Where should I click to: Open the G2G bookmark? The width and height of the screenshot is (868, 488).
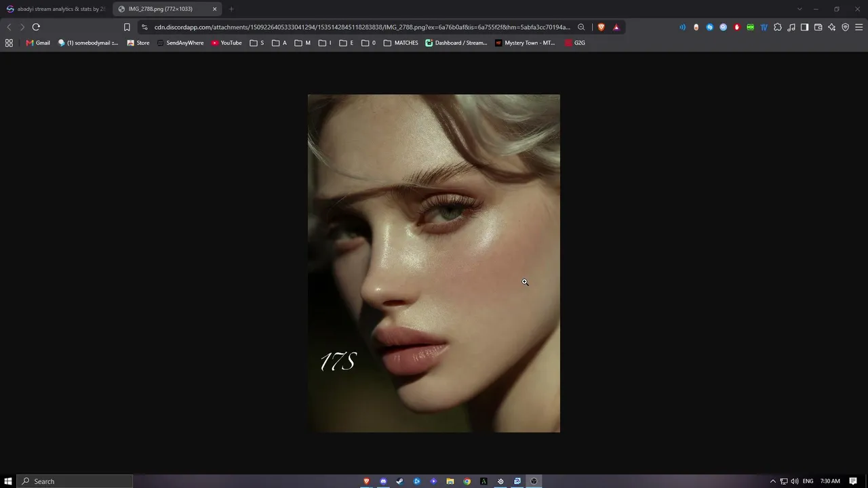[575, 43]
